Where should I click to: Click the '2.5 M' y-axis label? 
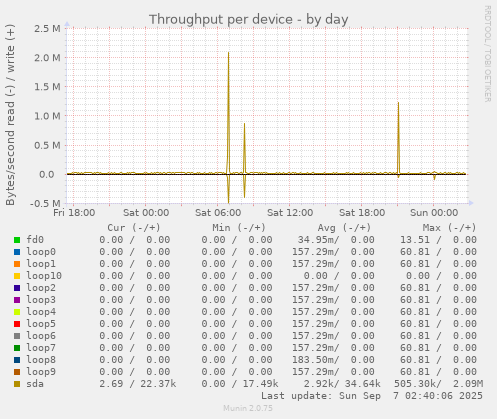(x=47, y=29)
